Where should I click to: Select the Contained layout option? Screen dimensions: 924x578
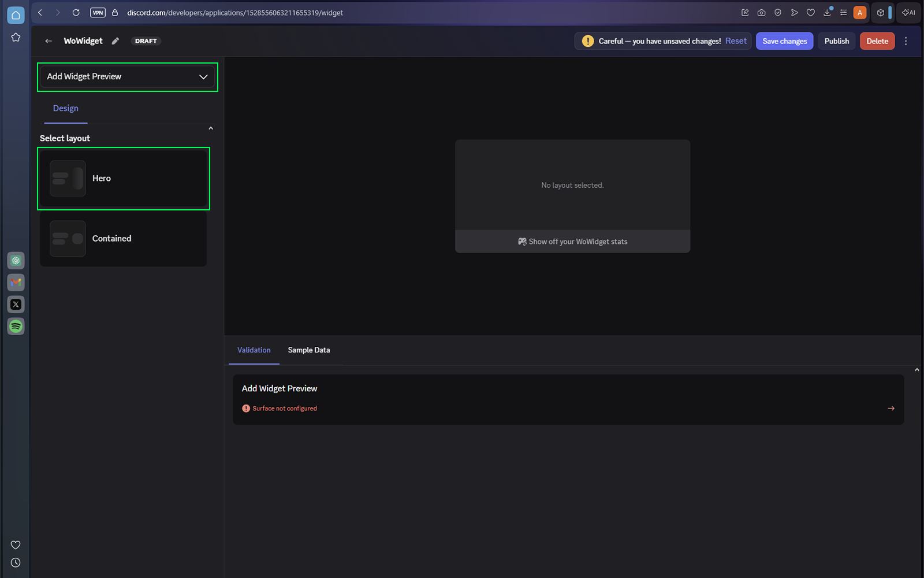click(124, 239)
